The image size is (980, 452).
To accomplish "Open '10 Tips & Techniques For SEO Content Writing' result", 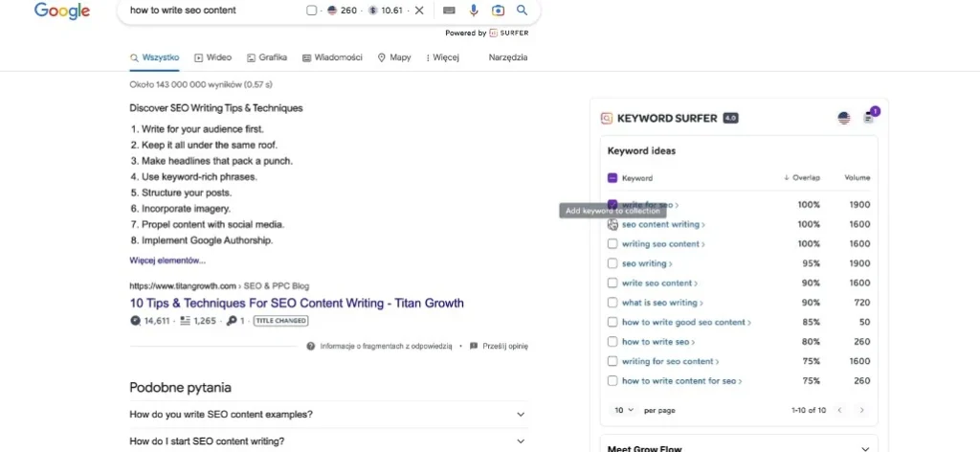I will [297, 304].
